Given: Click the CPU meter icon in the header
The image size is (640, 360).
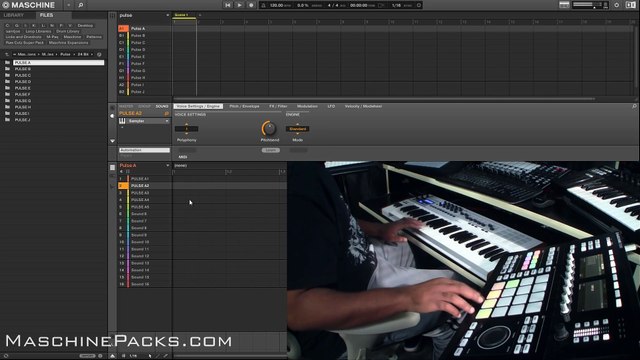Looking at the screenshot, I should pos(606,5).
